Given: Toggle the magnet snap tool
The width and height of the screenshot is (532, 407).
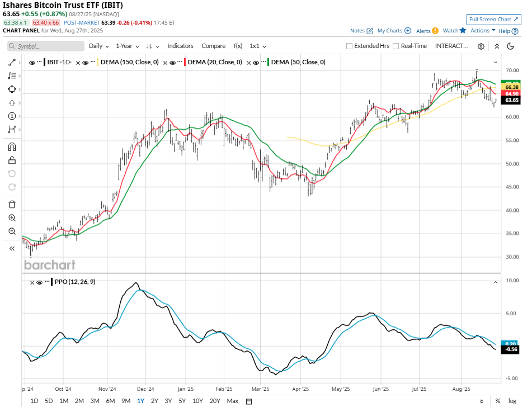Looking at the screenshot, I should 12,147.
